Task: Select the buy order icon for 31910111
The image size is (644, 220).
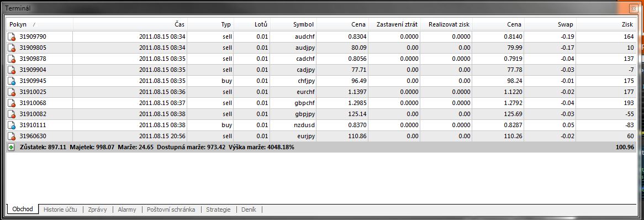Action: point(12,125)
